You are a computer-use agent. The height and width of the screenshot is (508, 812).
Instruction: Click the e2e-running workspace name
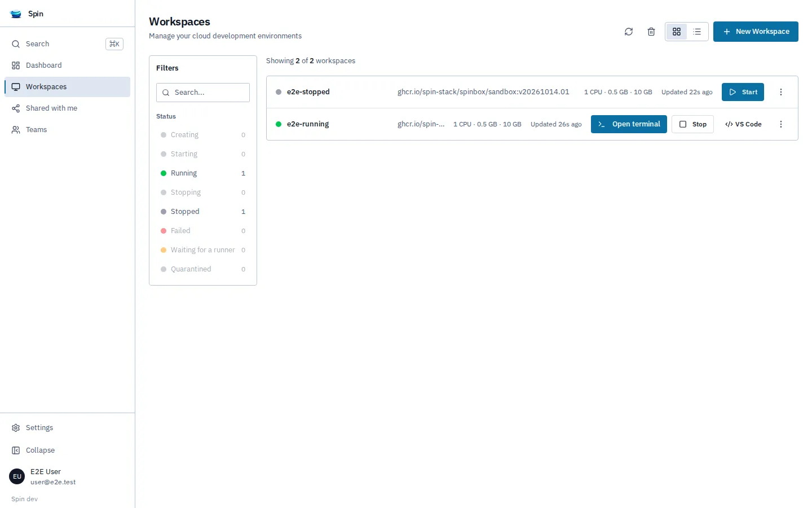click(x=308, y=124)
